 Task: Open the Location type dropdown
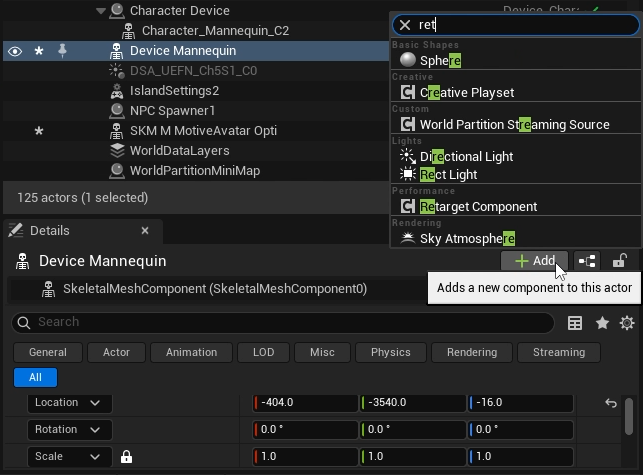pos(68,403)
